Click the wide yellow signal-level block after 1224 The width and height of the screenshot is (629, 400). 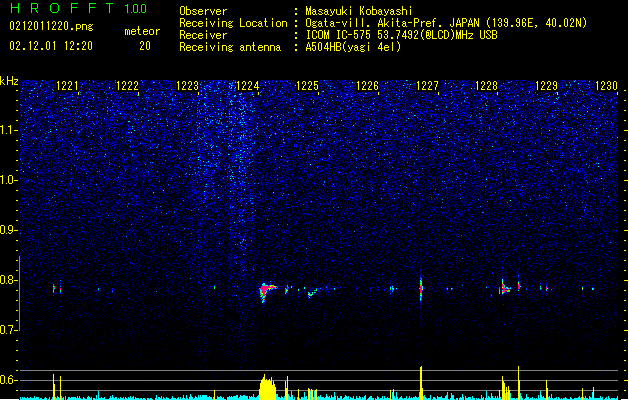point(268,387)
